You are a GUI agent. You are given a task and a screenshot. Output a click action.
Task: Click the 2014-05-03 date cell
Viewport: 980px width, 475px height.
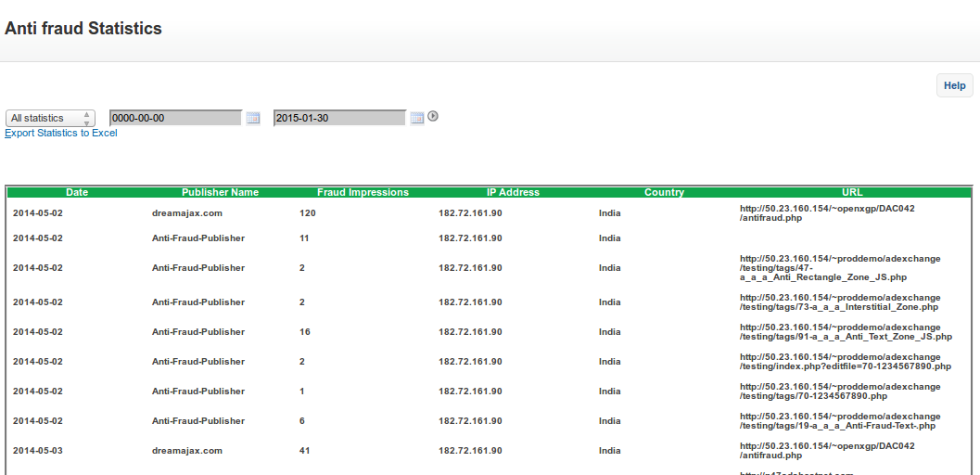pos(38,451)
